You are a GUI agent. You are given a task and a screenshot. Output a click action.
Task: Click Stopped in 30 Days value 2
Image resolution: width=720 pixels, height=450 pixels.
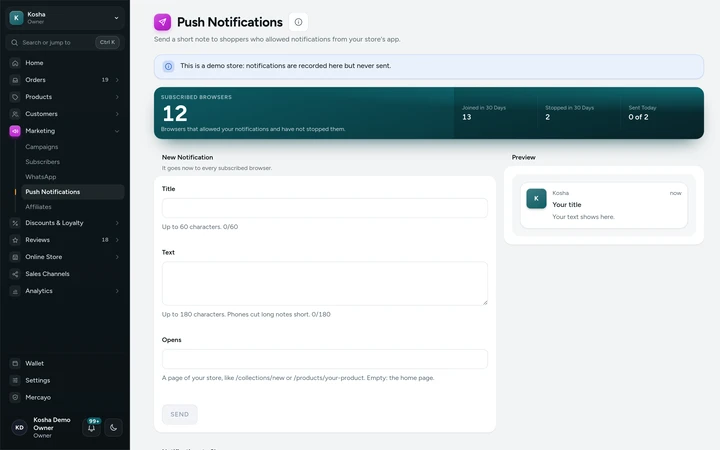point(547,117)
